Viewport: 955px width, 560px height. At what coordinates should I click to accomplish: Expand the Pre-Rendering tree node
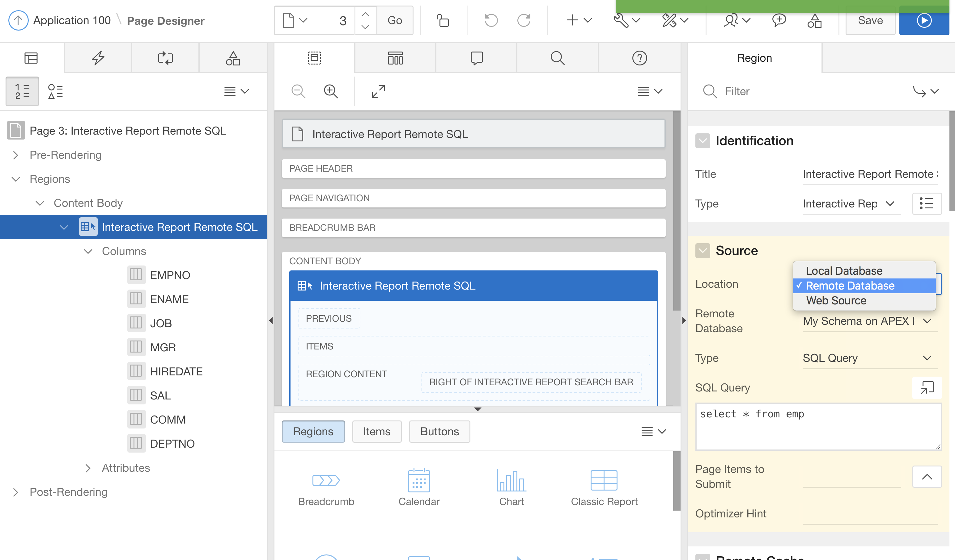tap(15, 155)
